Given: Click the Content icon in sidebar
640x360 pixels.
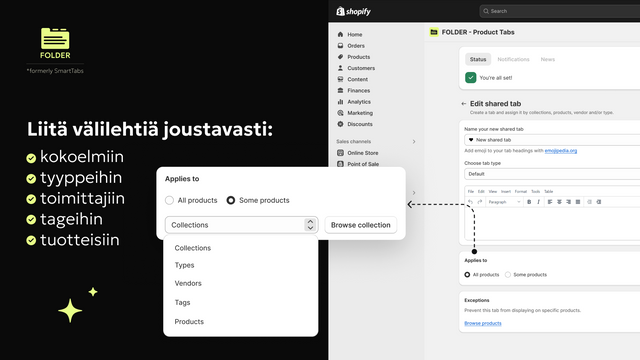Looking at the screenshot, I should pos(340,79).
